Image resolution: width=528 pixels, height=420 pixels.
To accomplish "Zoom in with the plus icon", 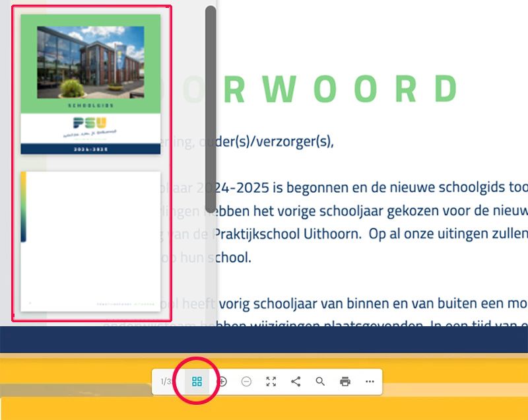I will pos(222,382).
